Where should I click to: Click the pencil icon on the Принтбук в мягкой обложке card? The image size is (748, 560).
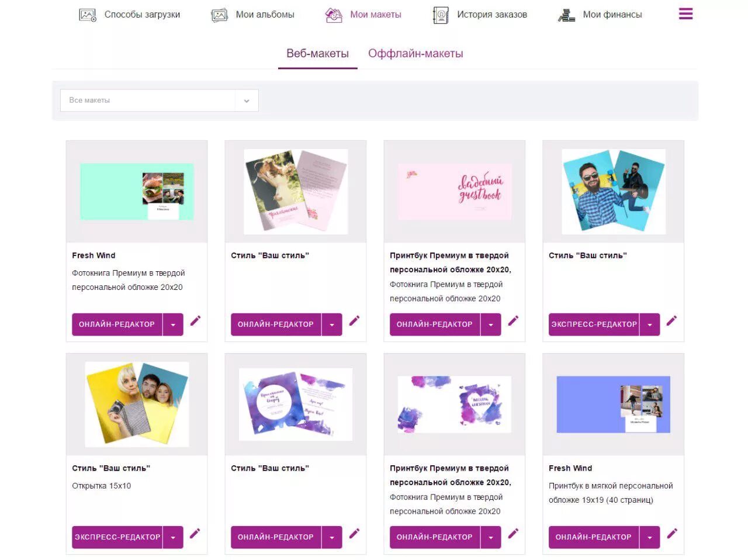click(x=672, y=533)
